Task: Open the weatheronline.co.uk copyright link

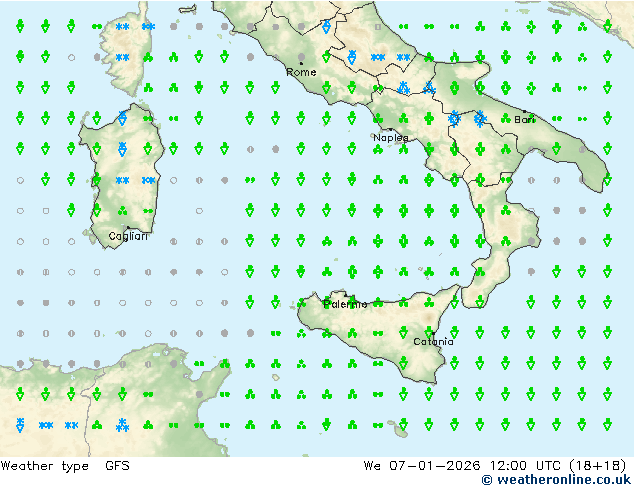Action: point(556,480)
